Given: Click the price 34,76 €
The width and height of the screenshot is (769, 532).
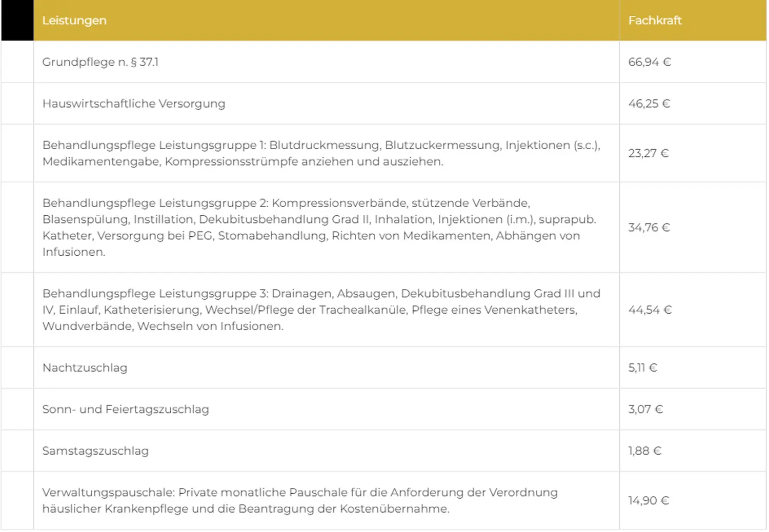Looking at the screenshot, I should tap(649, 228).
